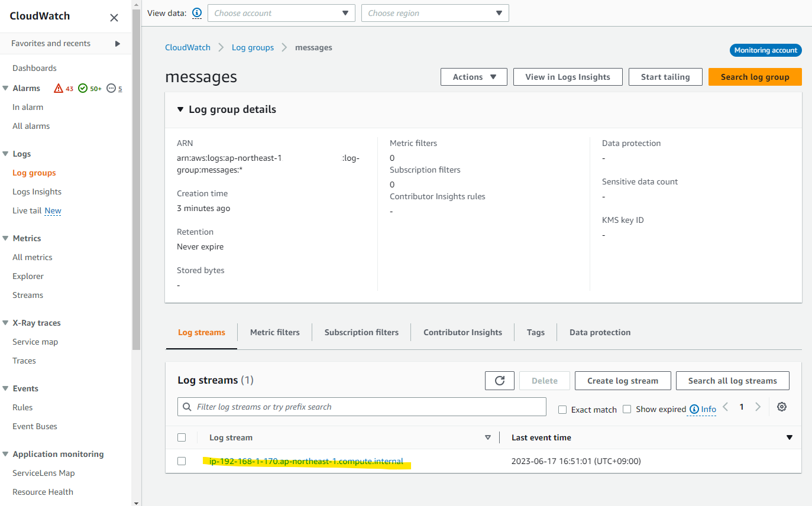Open Dashboards in the sidebar
Image resolution: width=812 pixels, height=506 pixels.
[x=34, y=68]
